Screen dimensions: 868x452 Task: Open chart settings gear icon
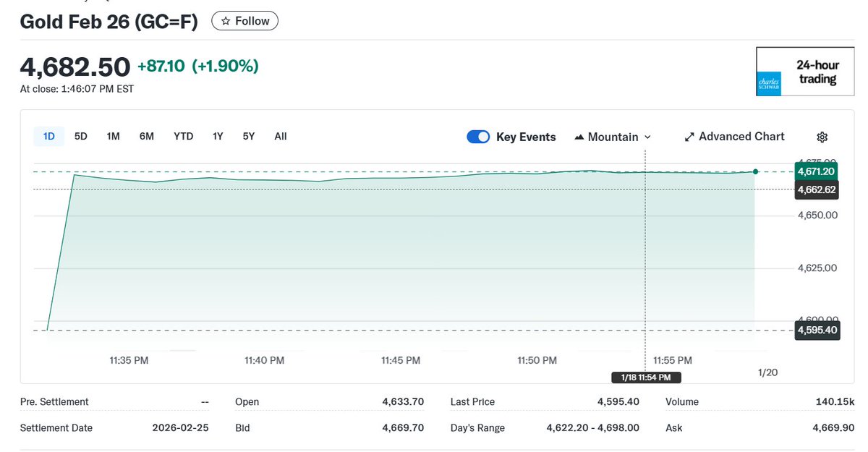[x=822, y=137]
